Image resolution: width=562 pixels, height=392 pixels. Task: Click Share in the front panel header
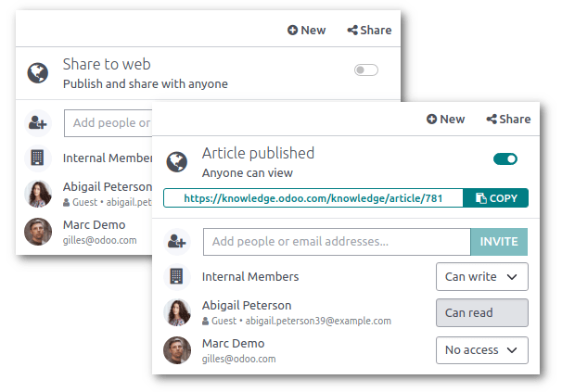coord(508,119)
